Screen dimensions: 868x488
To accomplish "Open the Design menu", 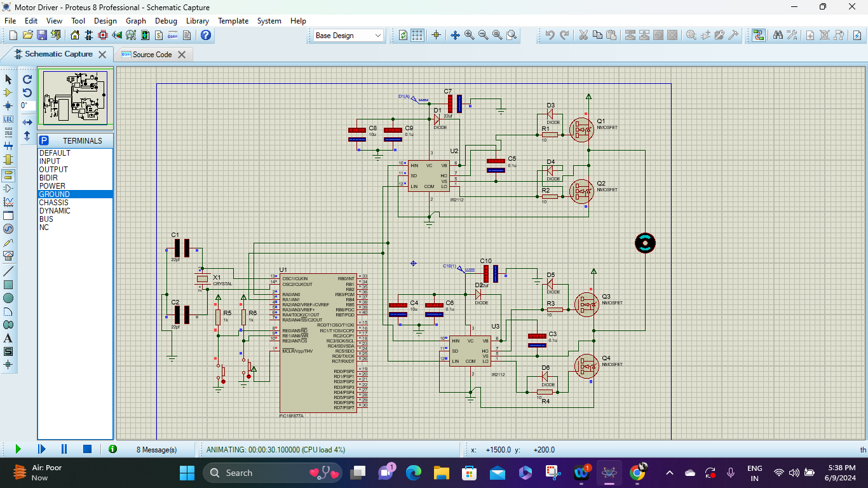I will (x=105, y=20).
